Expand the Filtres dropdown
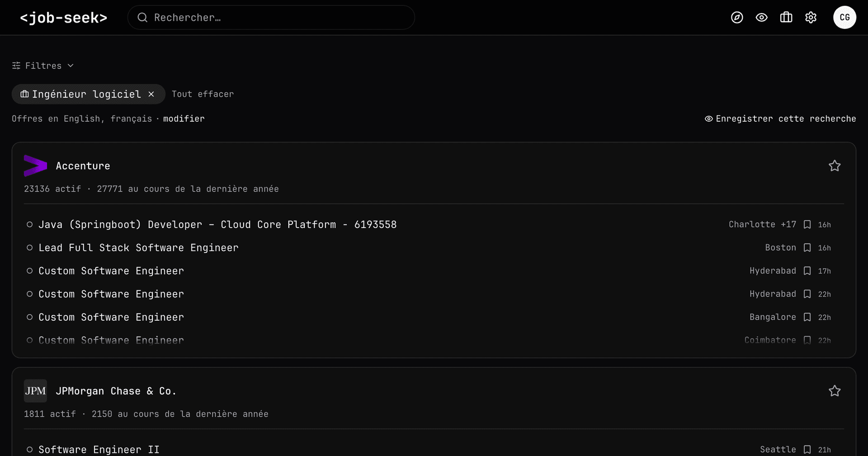 click(x=43, y=66)
